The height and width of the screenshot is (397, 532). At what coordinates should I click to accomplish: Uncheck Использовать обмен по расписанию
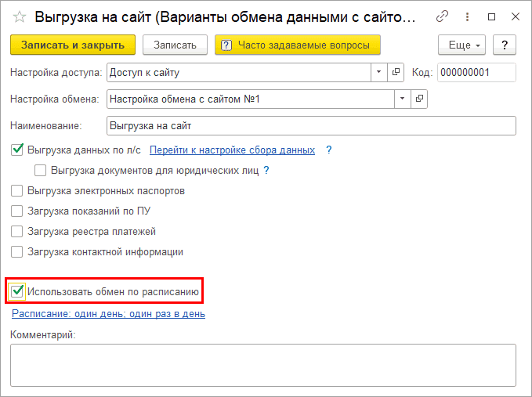point(17,292)
